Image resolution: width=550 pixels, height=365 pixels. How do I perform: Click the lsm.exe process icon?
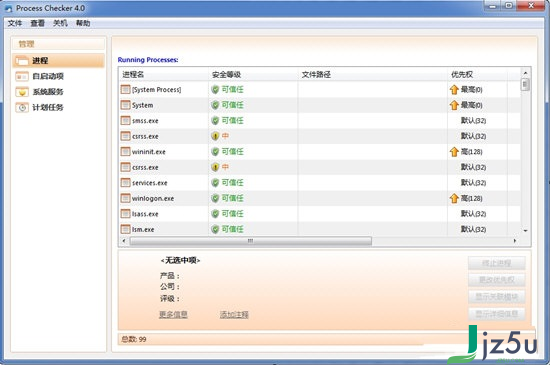tap(125, 229)
